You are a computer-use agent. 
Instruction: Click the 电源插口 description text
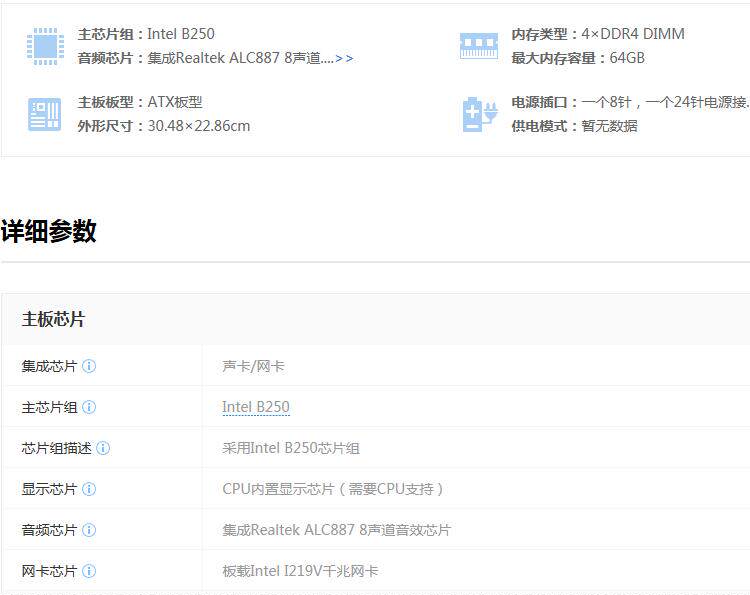pyautogui.click(x=630, y=102)
